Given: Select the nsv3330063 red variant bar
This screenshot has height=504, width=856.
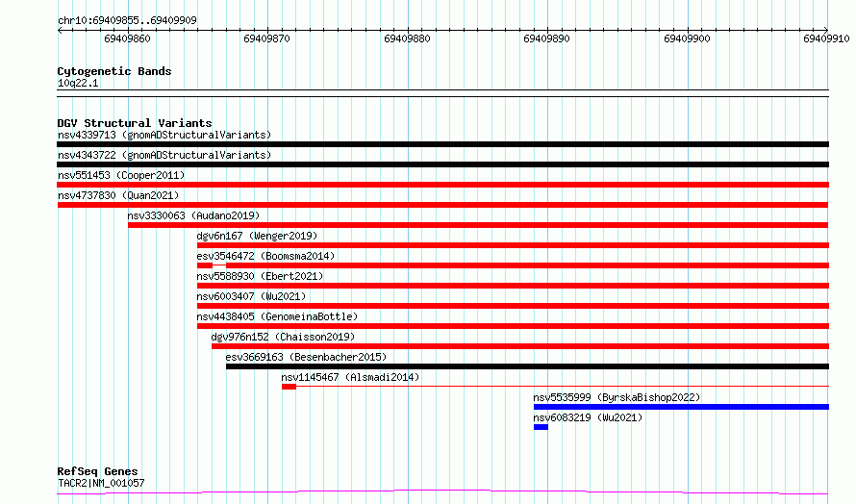Looking at the screenshot, I should coord(478,225).
